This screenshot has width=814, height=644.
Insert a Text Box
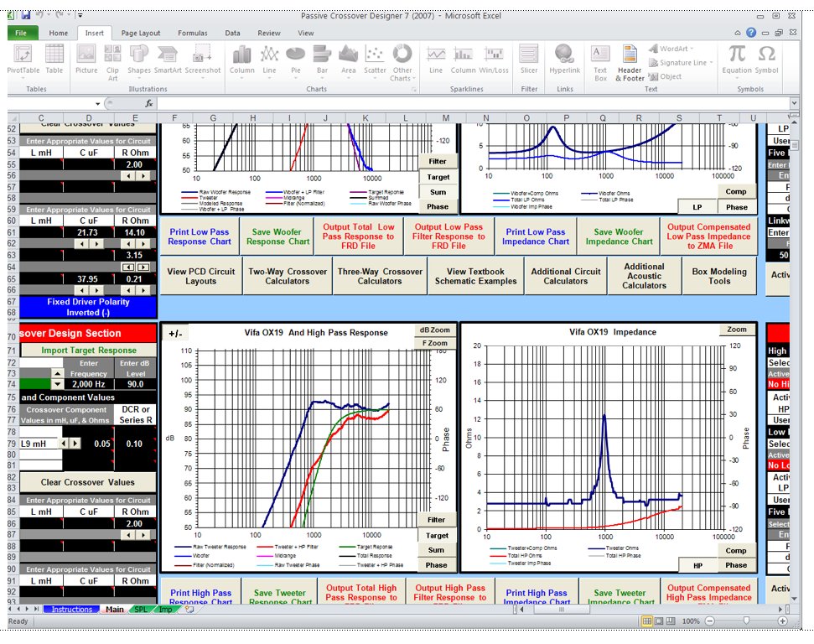600,63
